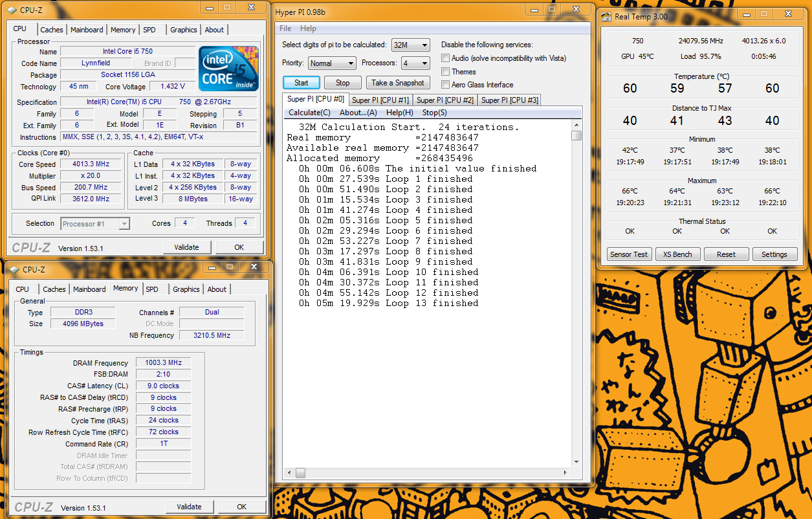Click the GPU 45°C reading in Real Temp
This screenshot has width=812, height=519.
[637, 56]
